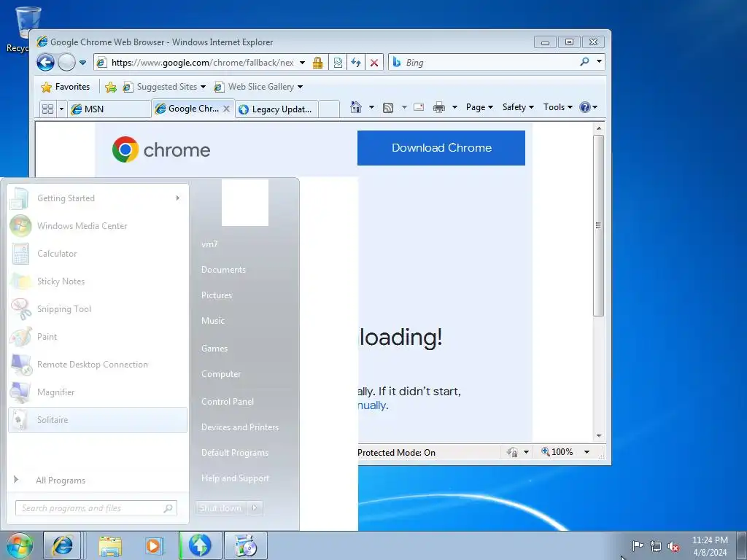Click the Help question mark icon
The width and height of the screenshot is (747, 560).
[585, 107]
